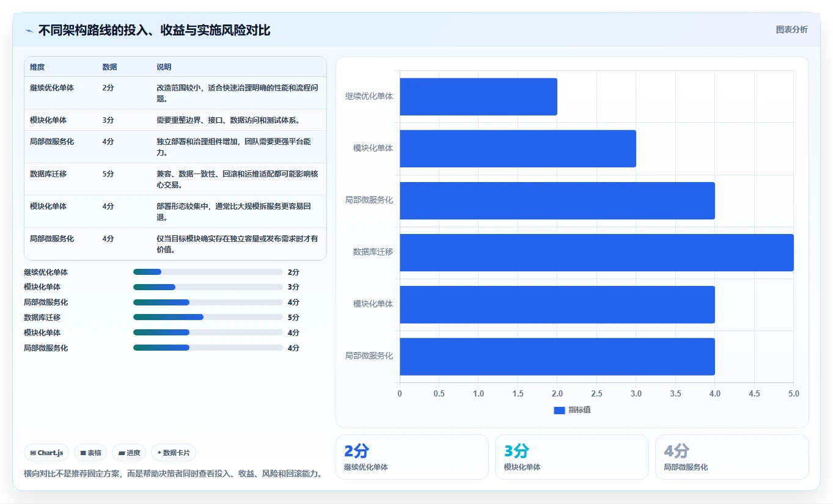Open the 3分 模块化单体 data card
The width and height of the screenshot is (833, 504).
pos(571,457)
